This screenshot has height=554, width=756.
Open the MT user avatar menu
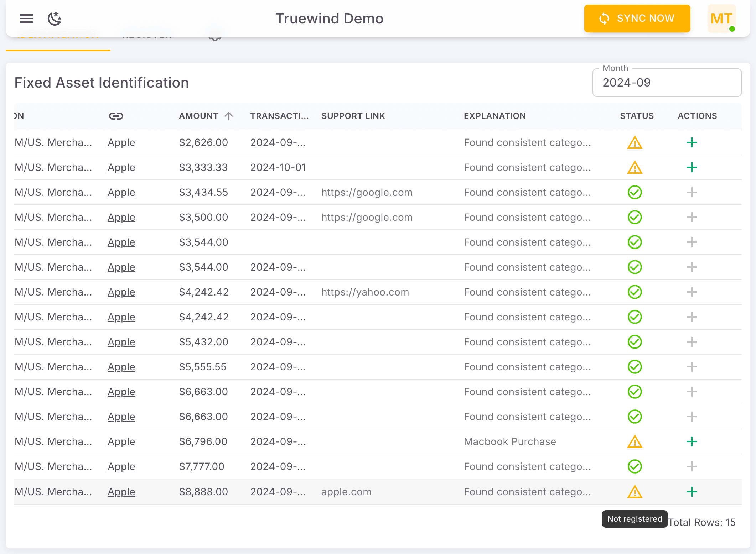pyautogui.click(x=721, y=19)
